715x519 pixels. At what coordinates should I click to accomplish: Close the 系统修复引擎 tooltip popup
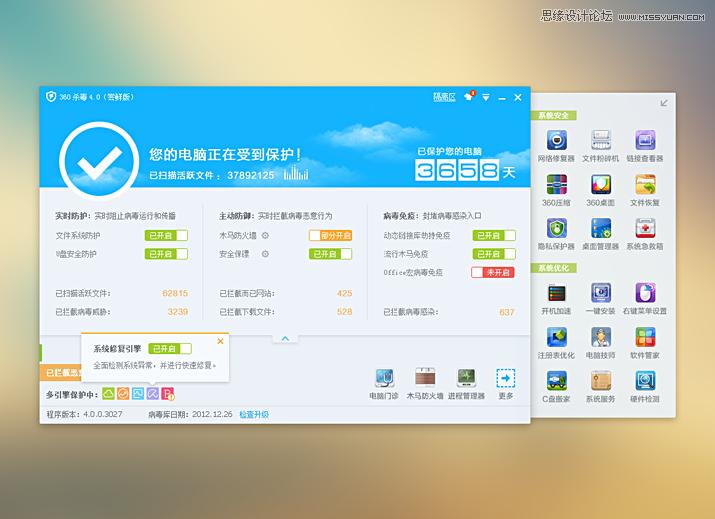point(221,341)
